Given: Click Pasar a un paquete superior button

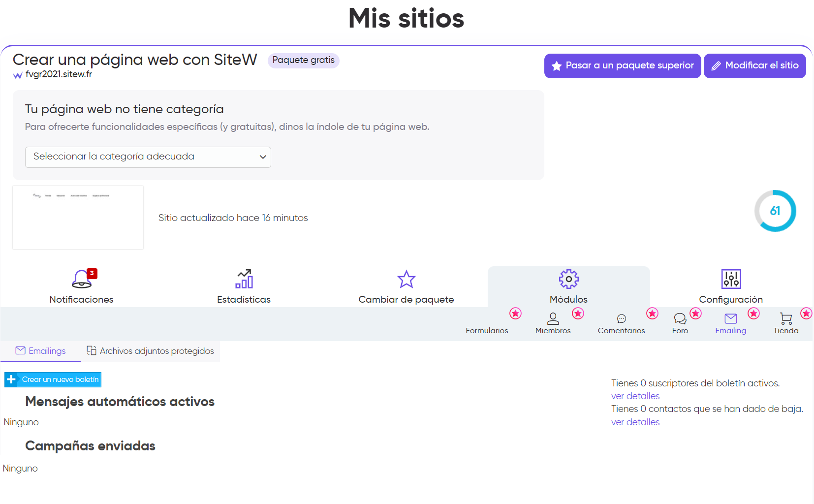Looking at the screenshot, I should 623,66.
